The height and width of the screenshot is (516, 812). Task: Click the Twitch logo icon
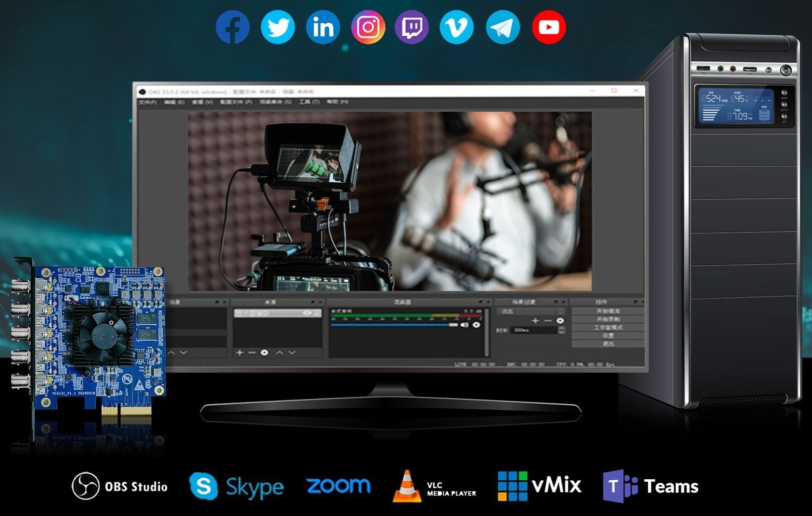tap(412, 27)
